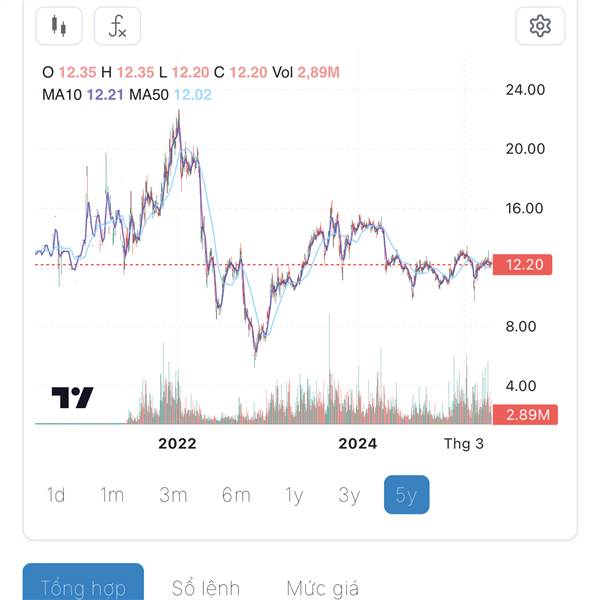Switch to the Mức giá tab

[x=323, y=587]
